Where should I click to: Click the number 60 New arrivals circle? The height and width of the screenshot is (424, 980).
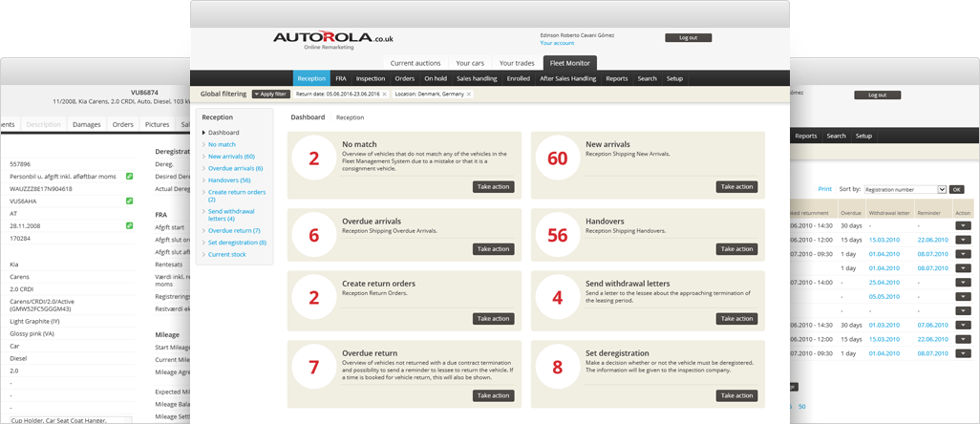[557, 158]
